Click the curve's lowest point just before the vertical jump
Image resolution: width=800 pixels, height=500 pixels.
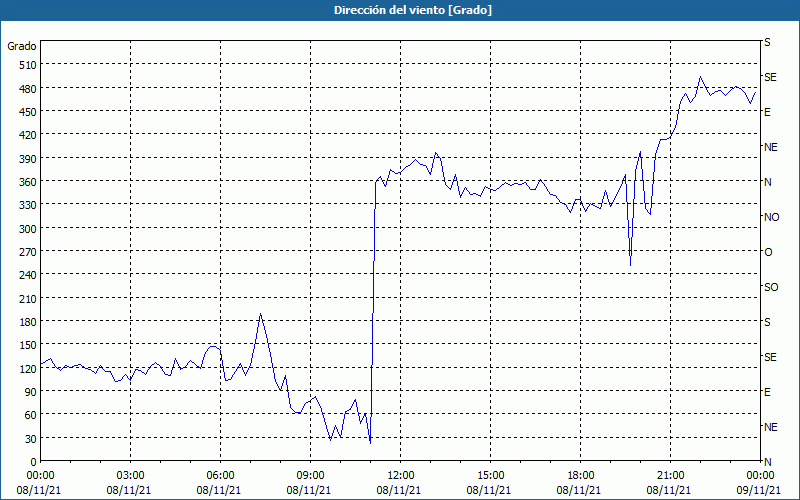[x=370, y=443]
